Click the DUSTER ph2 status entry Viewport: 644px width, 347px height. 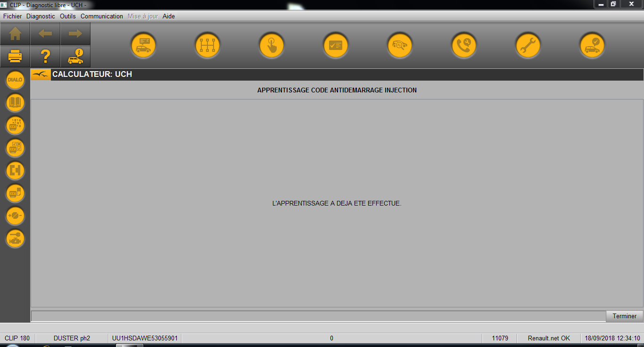72,338
